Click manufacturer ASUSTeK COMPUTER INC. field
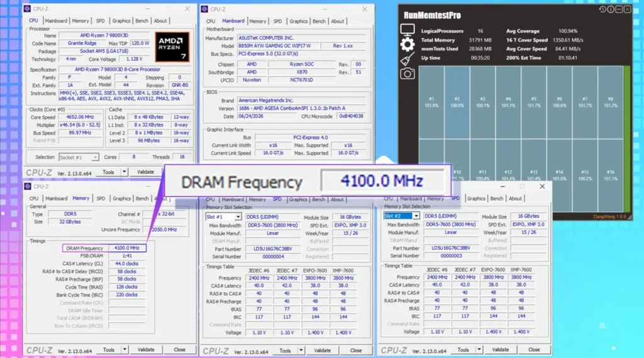 point(301,38)
